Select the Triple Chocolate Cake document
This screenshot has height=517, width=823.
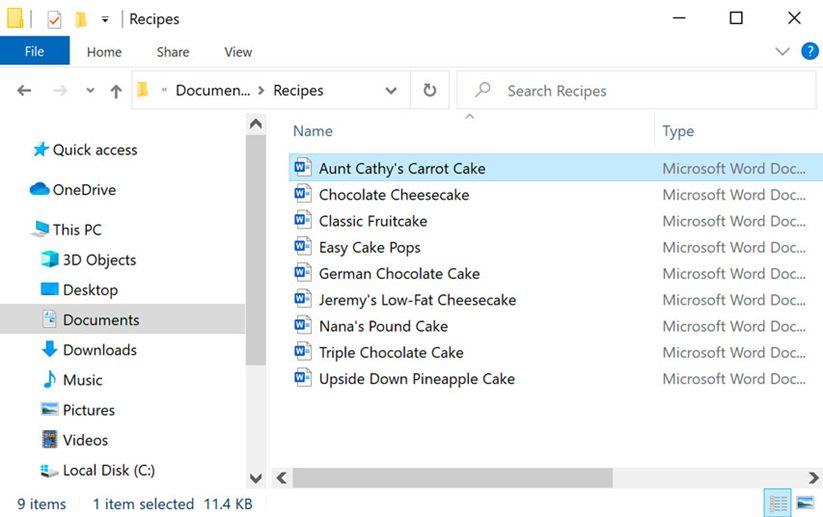pyautogui.click(x=391, y=352)
